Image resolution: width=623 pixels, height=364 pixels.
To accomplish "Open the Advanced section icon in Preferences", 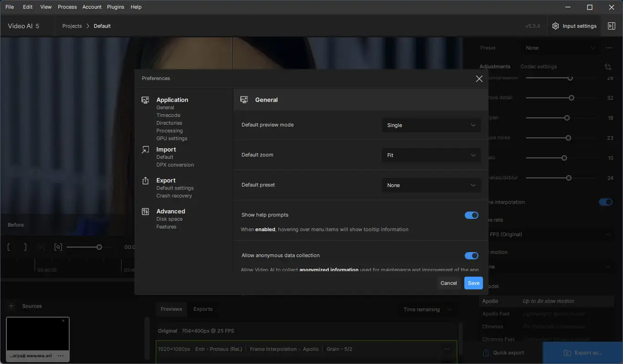I will [145, 211].
